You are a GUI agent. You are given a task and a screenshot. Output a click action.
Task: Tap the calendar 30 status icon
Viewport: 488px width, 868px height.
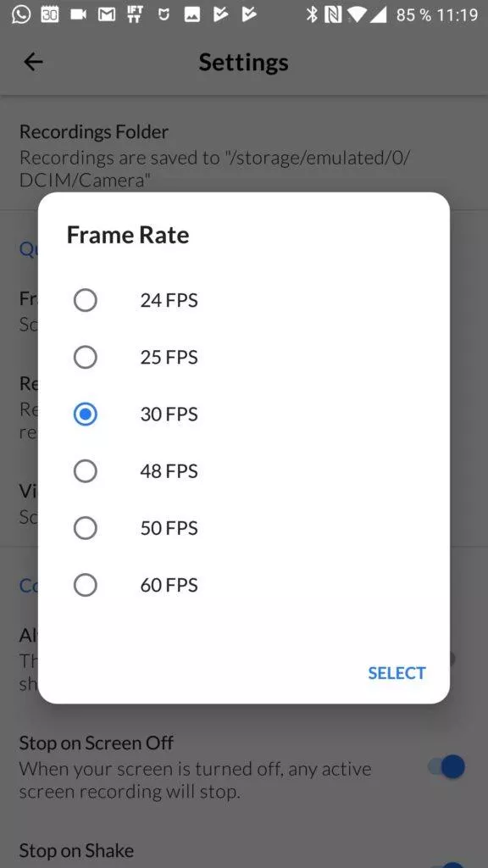[x=50, y=15]
